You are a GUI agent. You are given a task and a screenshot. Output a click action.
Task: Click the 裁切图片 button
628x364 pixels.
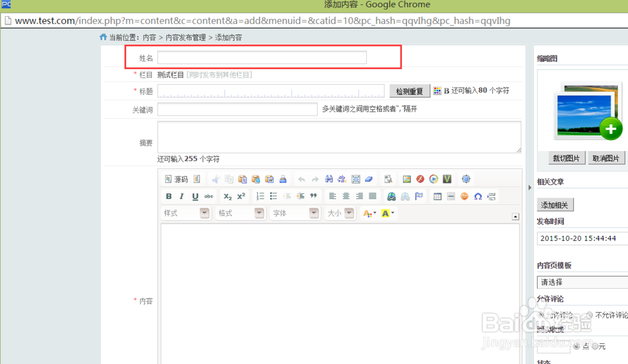pos(566,158)
